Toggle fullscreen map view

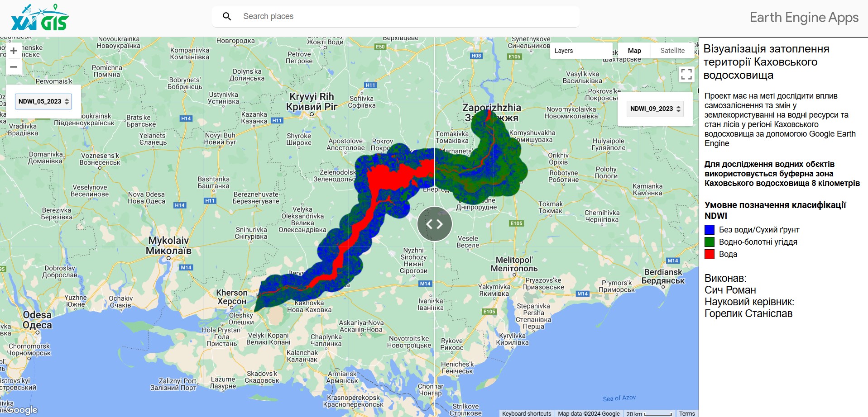[x=686, y=74]
